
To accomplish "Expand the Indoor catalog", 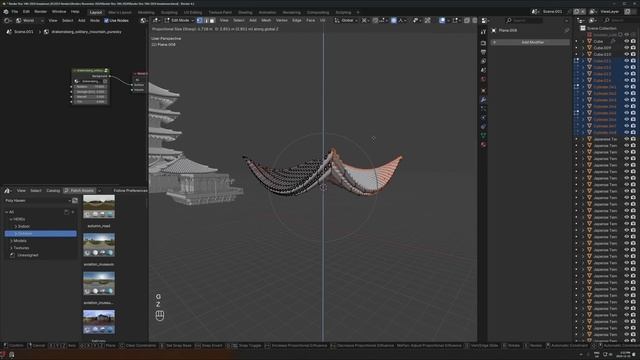I will pos(16,226).
